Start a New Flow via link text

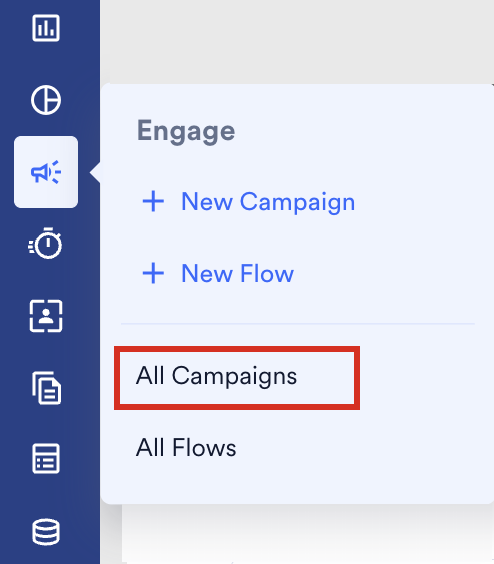pyautogui.click(x=237, y=274)
